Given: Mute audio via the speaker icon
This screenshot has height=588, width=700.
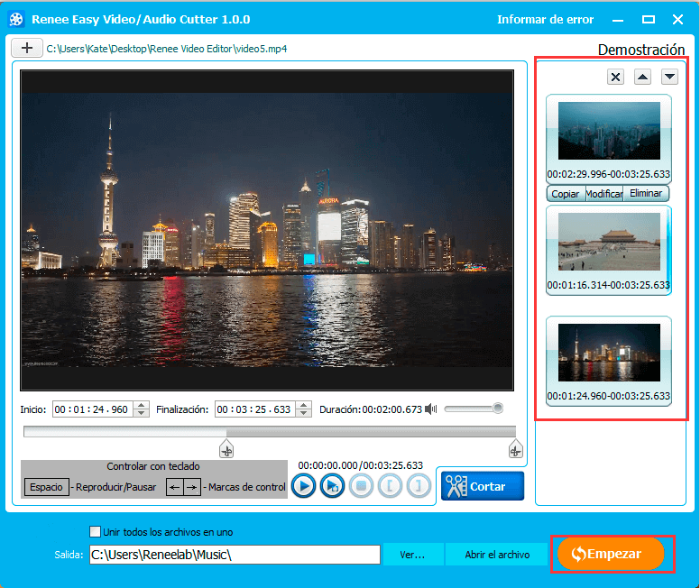Looking at the screenshot, I should point(431,409).
